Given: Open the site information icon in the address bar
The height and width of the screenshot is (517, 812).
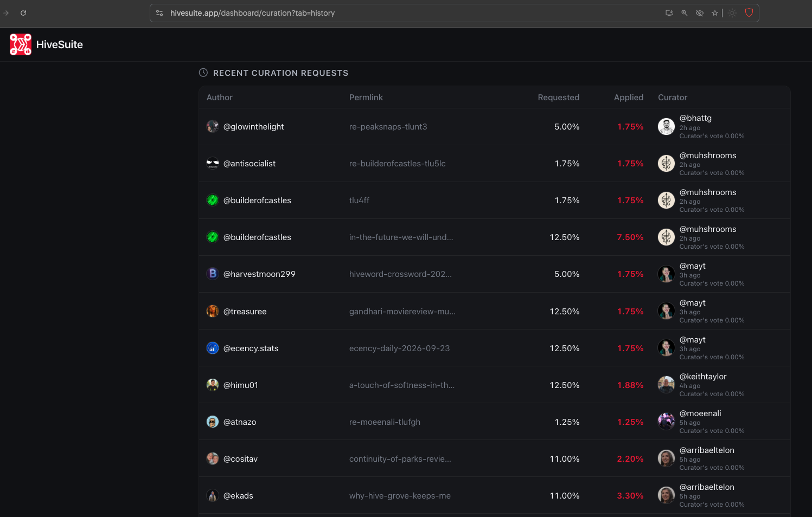Looking at the screenshot, I should [159, 13].
